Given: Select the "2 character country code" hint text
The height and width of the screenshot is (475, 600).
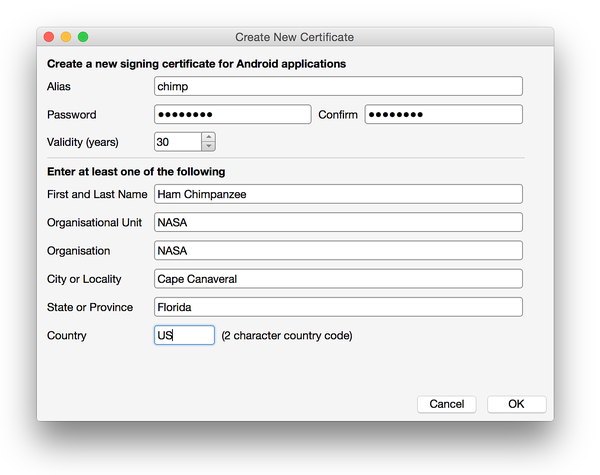Looking at the screenshot, I should tap(287, 336).
